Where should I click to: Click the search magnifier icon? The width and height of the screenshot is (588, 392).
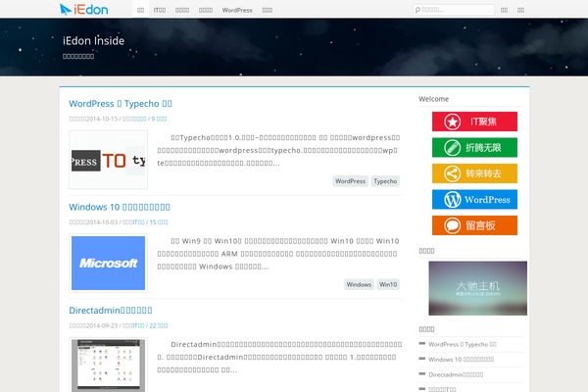click(417, 10)
